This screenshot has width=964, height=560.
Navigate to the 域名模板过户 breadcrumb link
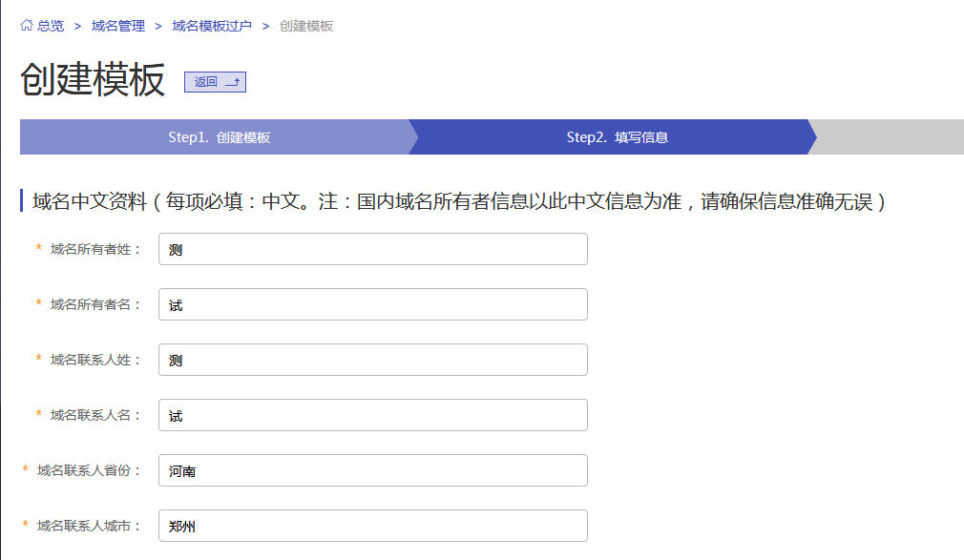point(212,26)
